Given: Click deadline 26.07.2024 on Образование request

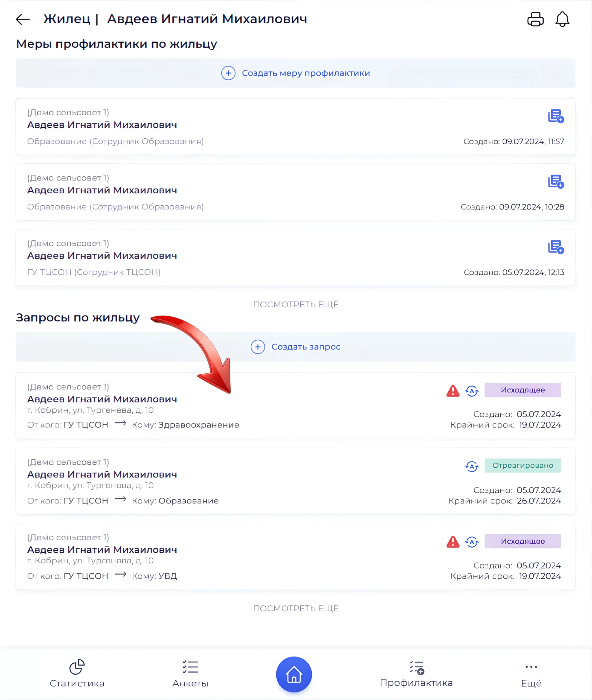Looking at the screenshot, I should 539,501.
